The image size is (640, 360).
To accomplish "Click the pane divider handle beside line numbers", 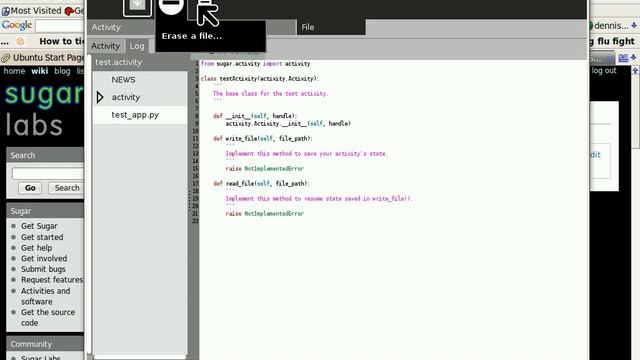I will [x=189, y=201].
